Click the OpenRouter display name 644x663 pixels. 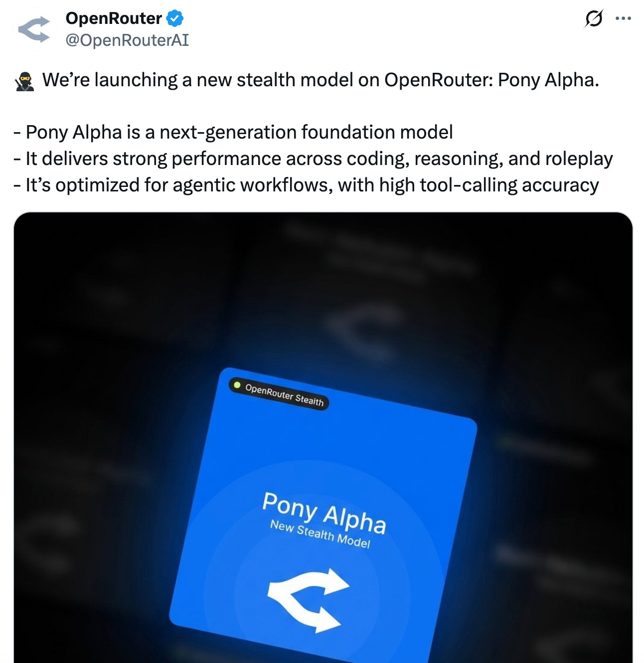point(114,18)
